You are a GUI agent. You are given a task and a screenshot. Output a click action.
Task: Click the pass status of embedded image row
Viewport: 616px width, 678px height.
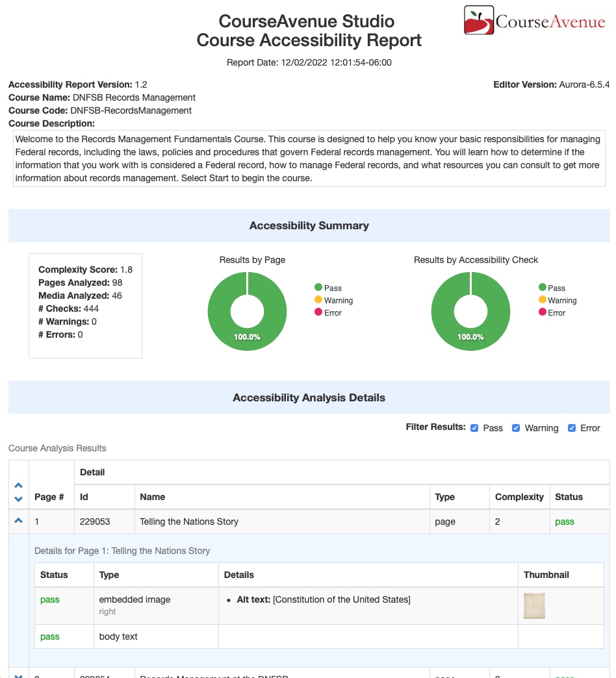pyautogui.click(x=50, y=599)
